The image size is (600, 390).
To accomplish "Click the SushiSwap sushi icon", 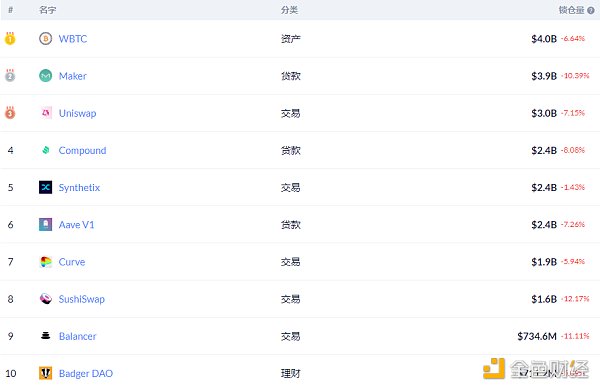I will click(46, 299).
